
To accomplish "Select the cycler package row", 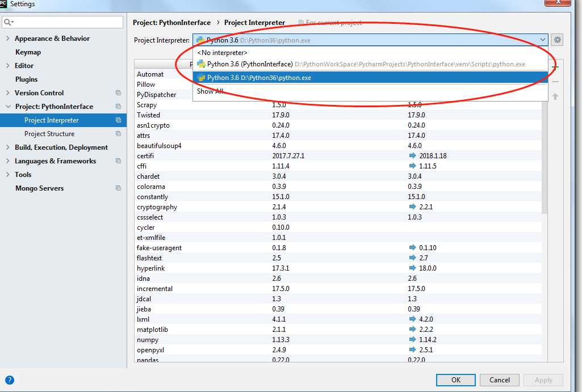I will coord(338,227).
